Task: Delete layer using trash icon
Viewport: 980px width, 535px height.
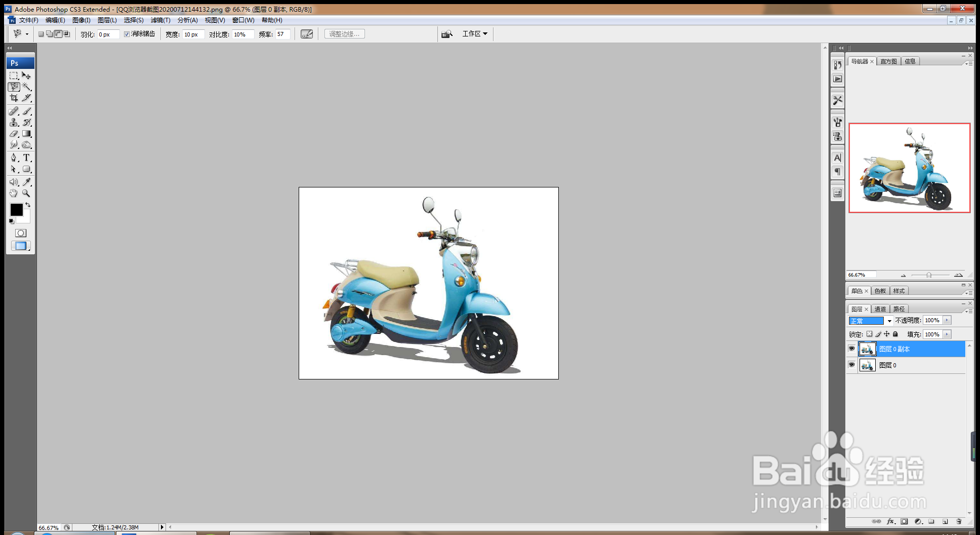Action: (x=959, y=521)
